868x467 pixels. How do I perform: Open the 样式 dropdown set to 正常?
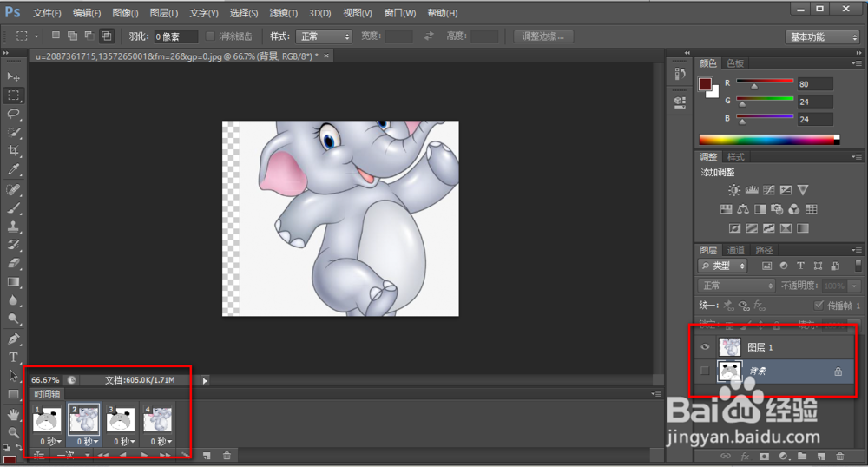pos(324,36)
